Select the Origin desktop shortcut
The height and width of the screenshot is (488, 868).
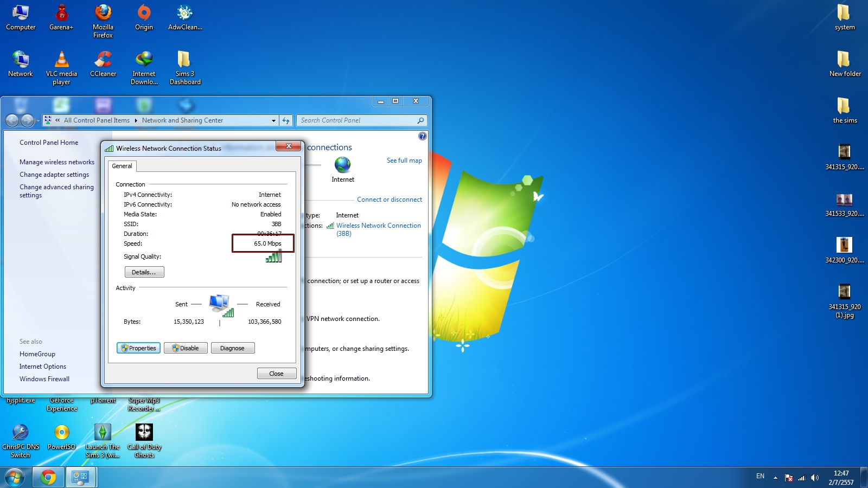pos(144,17)
